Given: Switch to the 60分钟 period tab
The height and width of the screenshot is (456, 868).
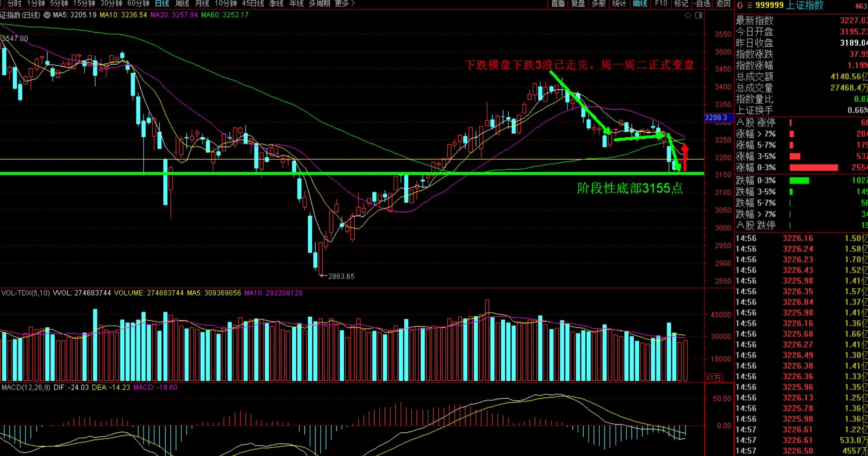Looking at the screenshot, I should (139, 4).
